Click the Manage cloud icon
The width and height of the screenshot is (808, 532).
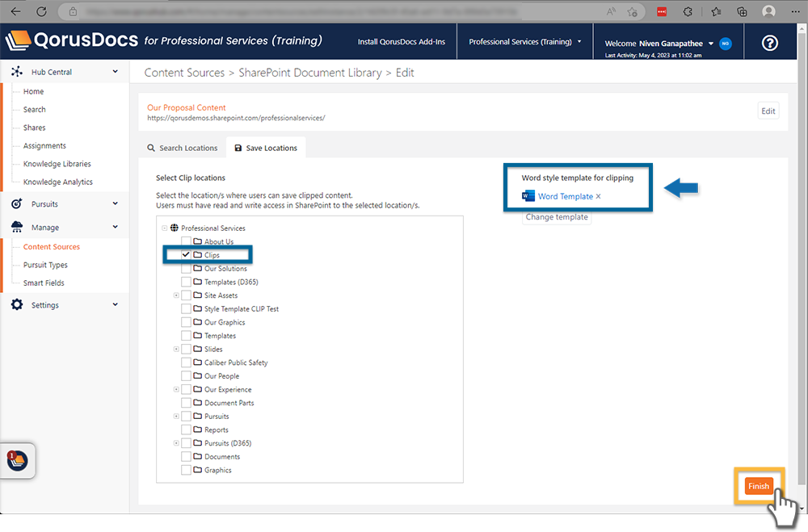click(x=16, y=227)
